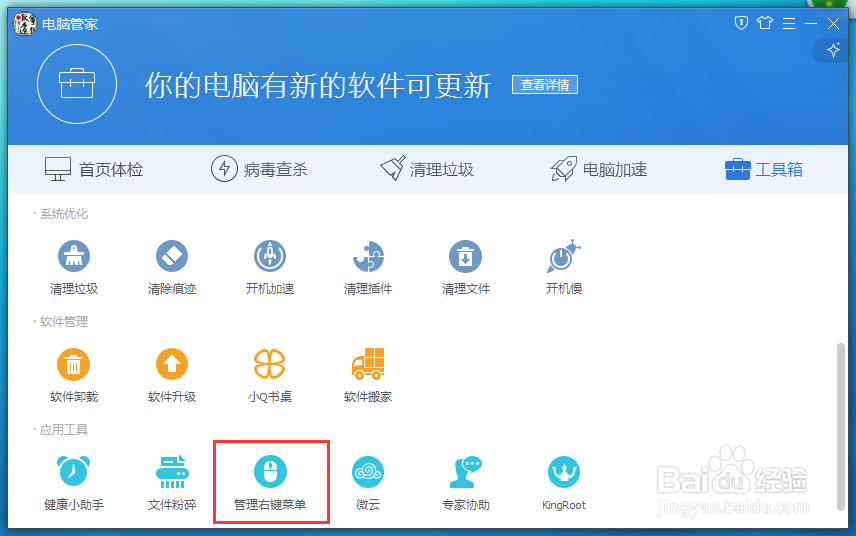Minimize the 电脑管家 window
This screenshot has height=536, width=856.
click(x=811, y=23)
